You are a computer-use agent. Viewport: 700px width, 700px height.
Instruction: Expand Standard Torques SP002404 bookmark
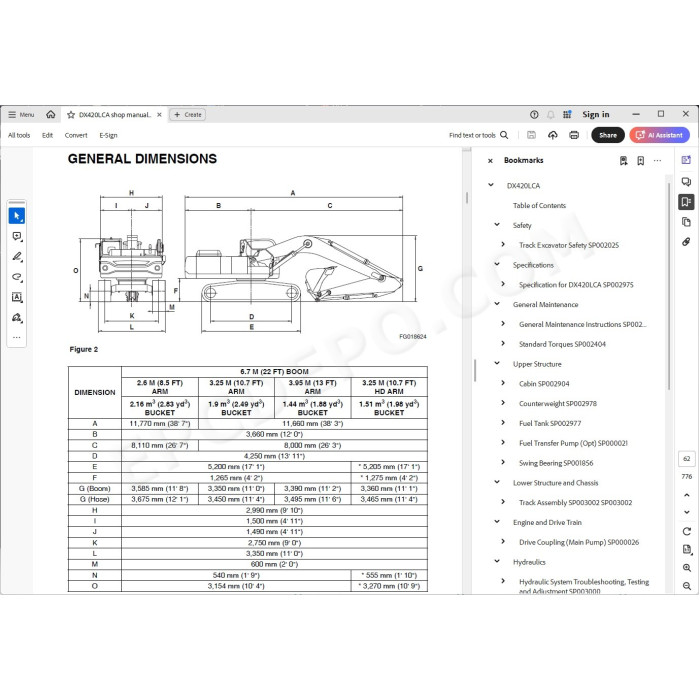(503, 344)
